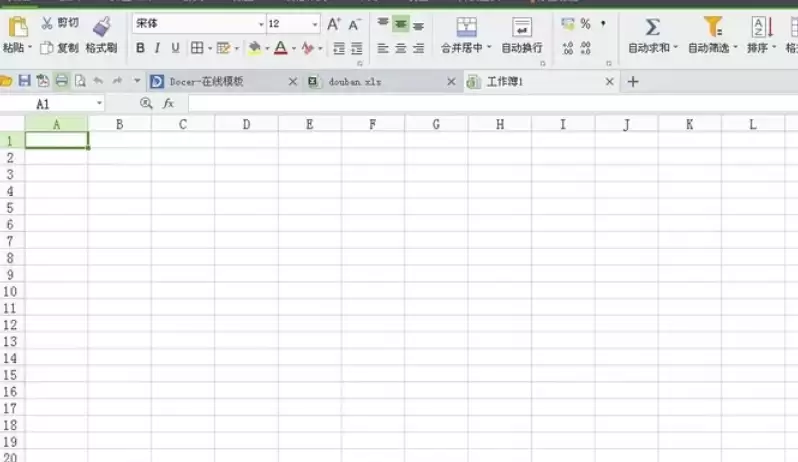The height and width of the screenshot is (462, 798).
Task: Select row 10 header
Action: pyautogui.click(x=11, y=291)
